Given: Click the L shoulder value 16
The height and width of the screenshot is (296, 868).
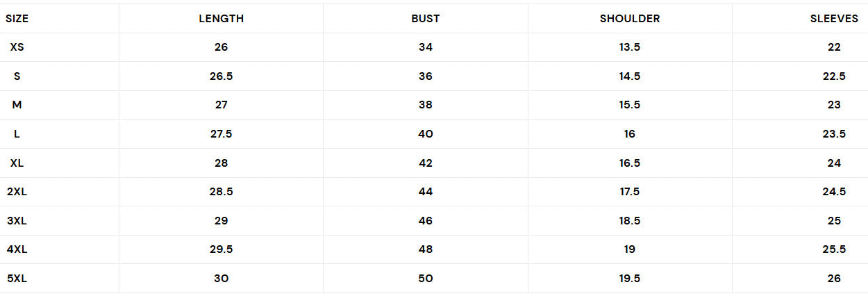Looking at the screenshot, I should pyautogui.click(x=629, y=134).
